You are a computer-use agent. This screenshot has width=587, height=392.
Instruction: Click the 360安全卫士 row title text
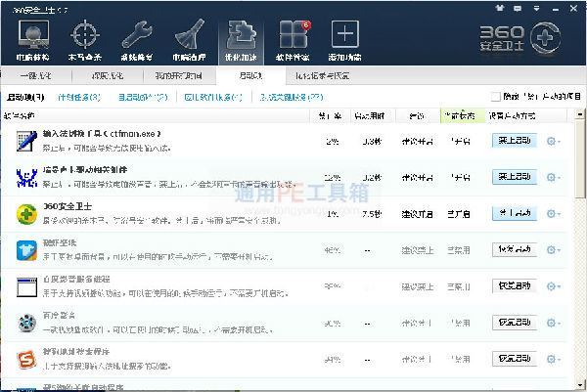click(68, 206)
